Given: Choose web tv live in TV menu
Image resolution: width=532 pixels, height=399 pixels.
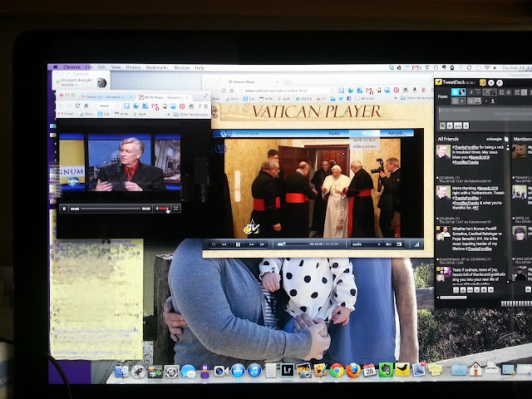Looking at the screenshot, I should click(364, 140).
